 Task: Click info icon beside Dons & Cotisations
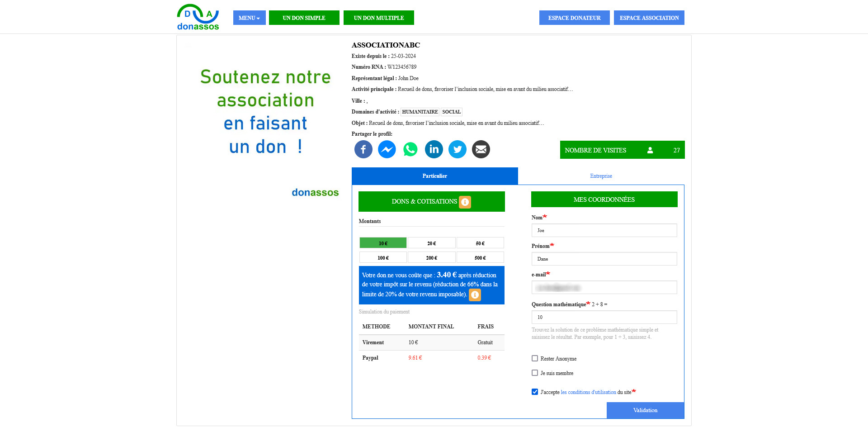point(465,202)
